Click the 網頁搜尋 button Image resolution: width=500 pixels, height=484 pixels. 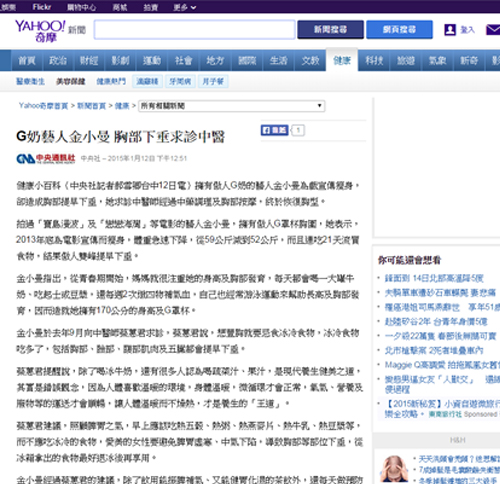point(399,29)
